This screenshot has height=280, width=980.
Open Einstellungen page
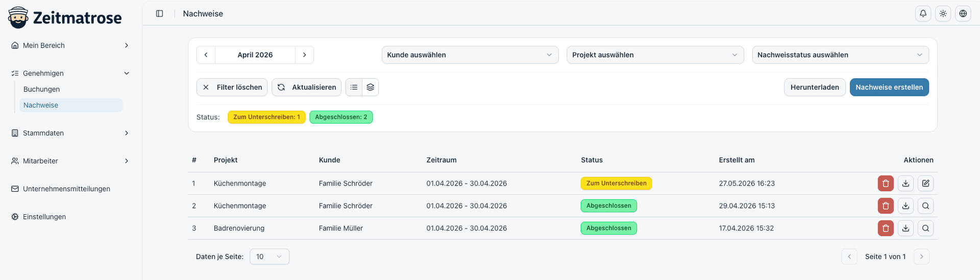(x=70, y=217)
